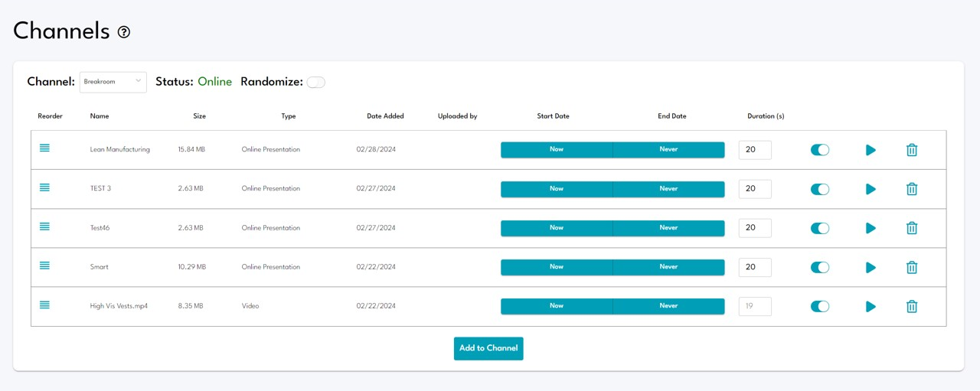Set start date Now for TEST 3
Image resolution: width=980 pixels, height=391 pixels.
(x=557, y=189)
